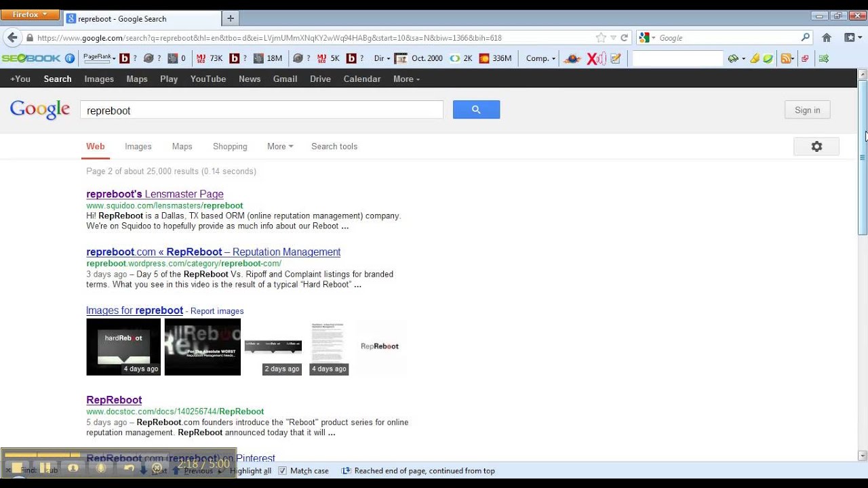Open YouTube in the black Google bar
Viewport: 868px width, 488px height.
click(208, 79)
